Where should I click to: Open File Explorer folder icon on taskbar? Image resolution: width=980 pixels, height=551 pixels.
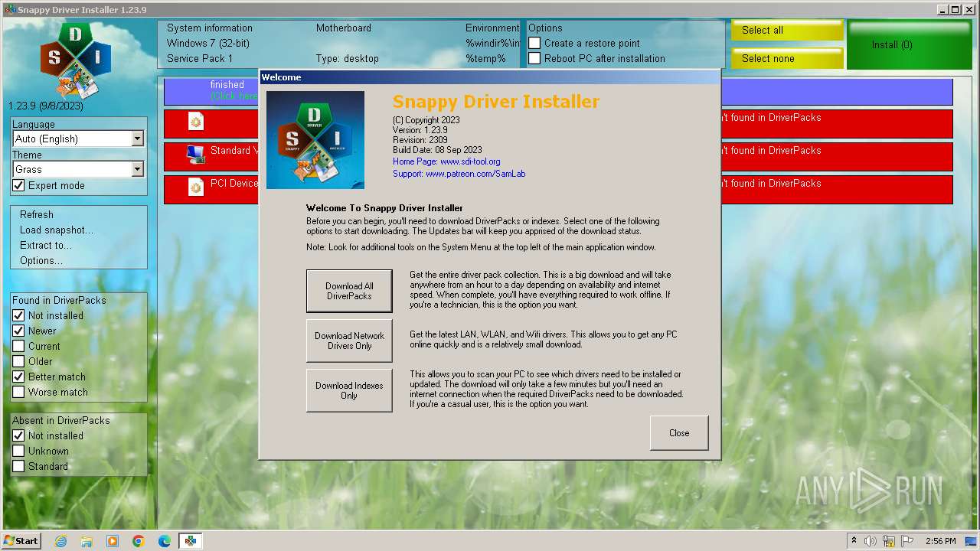(87, 541)
